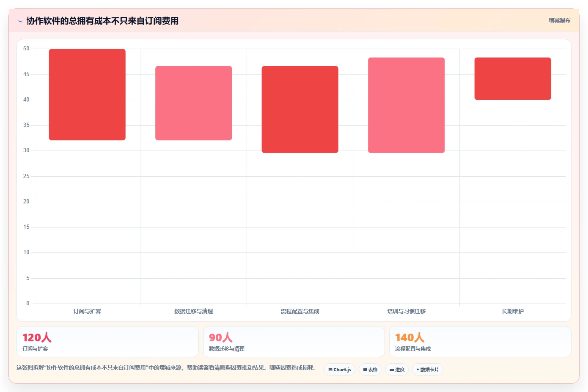Click x-axis label 长期维护
The image size is (588, 392).
tap(513, 311)
